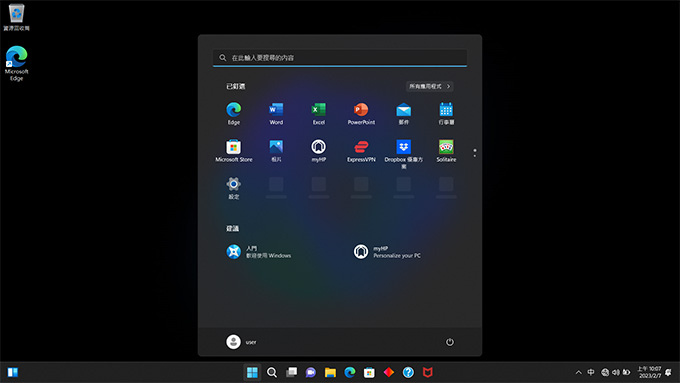Image resolution: width=680 pixels, height=383 pixels.
Task: Open red diamond app on taskbar
Action: [389, 372]
